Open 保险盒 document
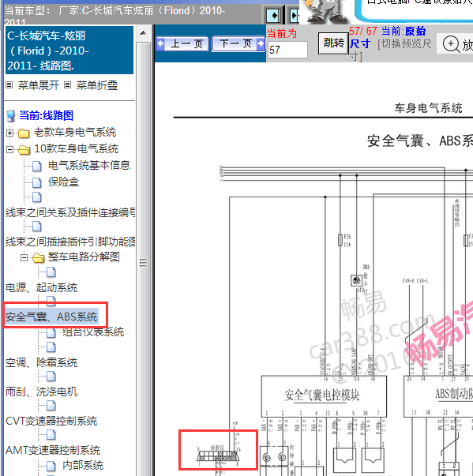This screenshot has width=473, height=476. click(63, 182)
